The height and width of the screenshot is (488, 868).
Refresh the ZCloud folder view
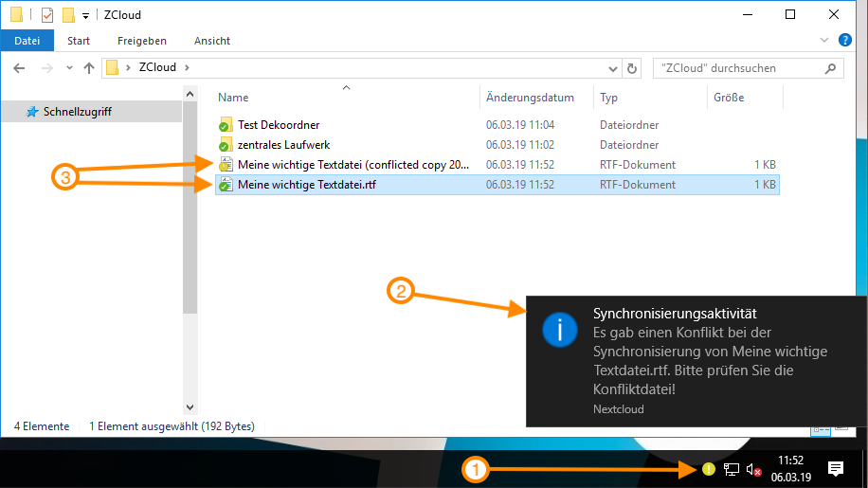coord(632,68)
